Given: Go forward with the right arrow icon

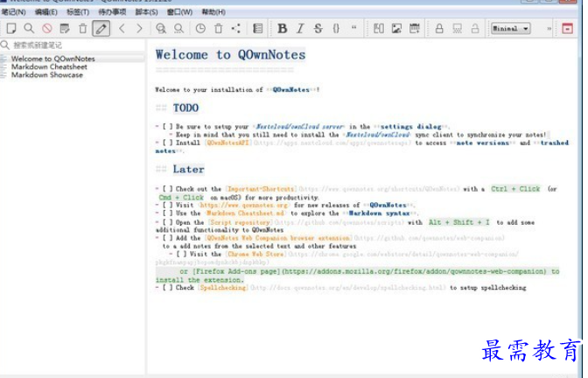Looking at the screenshot, I should pyautogui.click(x=140, y=29).
